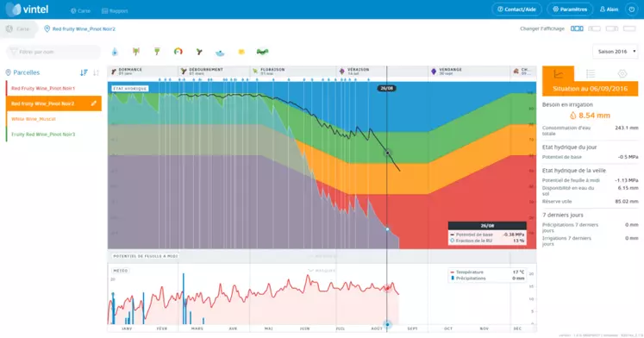Sort parcels with the blue sort icon
This screenshot has width=644, height=338.
point(84,72)
